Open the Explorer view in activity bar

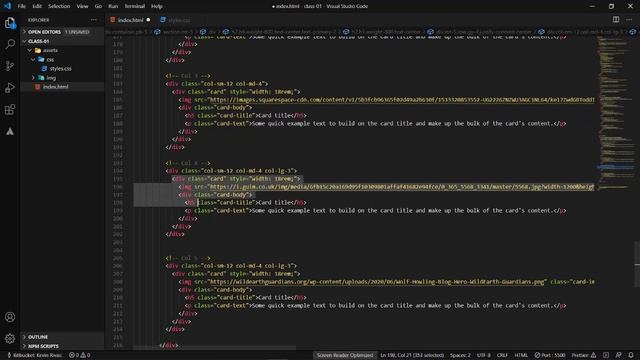click(10, 23)
